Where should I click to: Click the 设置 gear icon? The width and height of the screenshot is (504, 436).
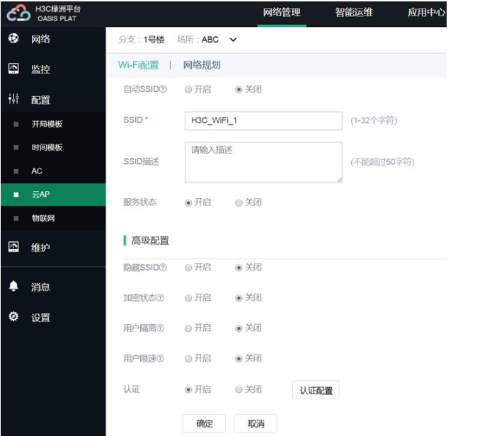(x=13, y=316)
